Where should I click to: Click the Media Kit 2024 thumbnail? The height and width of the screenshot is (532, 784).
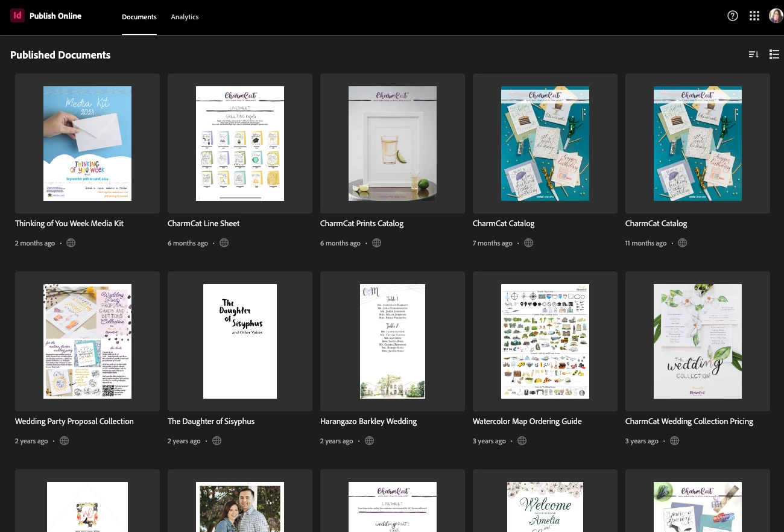point(87,144)
